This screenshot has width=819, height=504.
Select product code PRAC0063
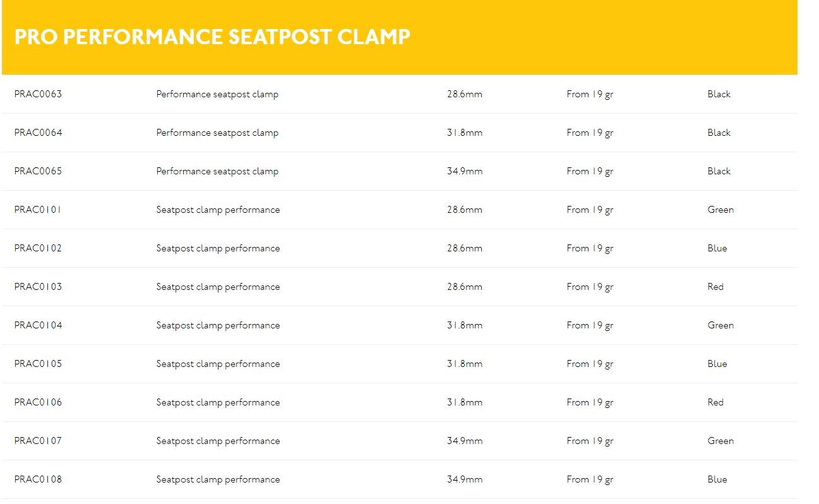click(38, 94)
